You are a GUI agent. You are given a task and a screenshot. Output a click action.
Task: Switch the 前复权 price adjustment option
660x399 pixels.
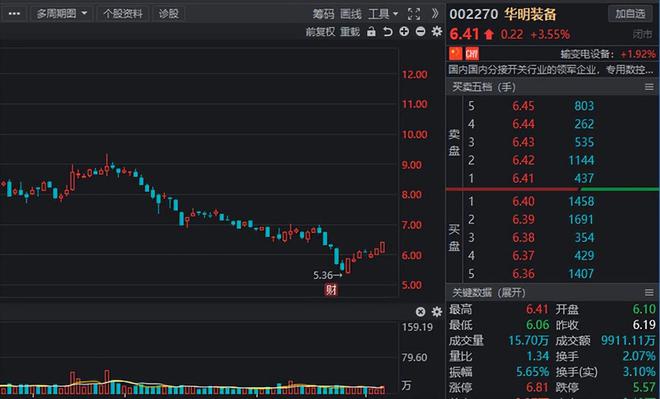320,32
